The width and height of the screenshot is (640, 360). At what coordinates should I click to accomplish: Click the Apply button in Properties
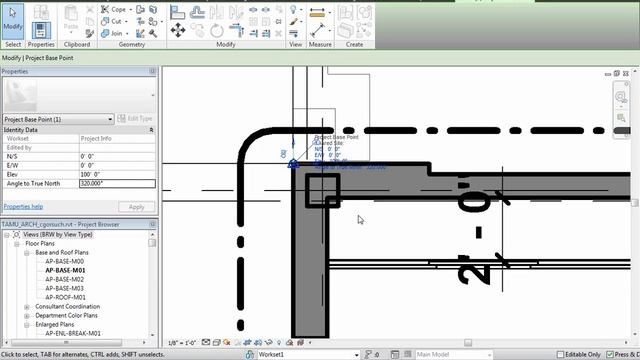pyautogui.click(x=136, y=207)
